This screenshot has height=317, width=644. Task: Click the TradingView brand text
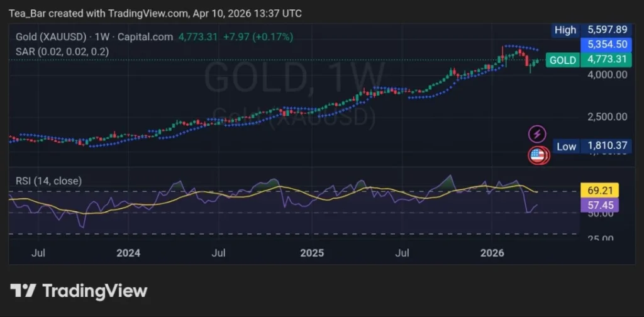94,291
